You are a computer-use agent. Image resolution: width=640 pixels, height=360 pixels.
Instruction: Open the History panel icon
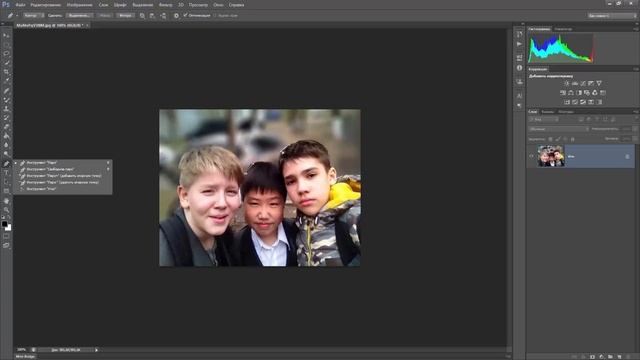click(x=519, y=34)
